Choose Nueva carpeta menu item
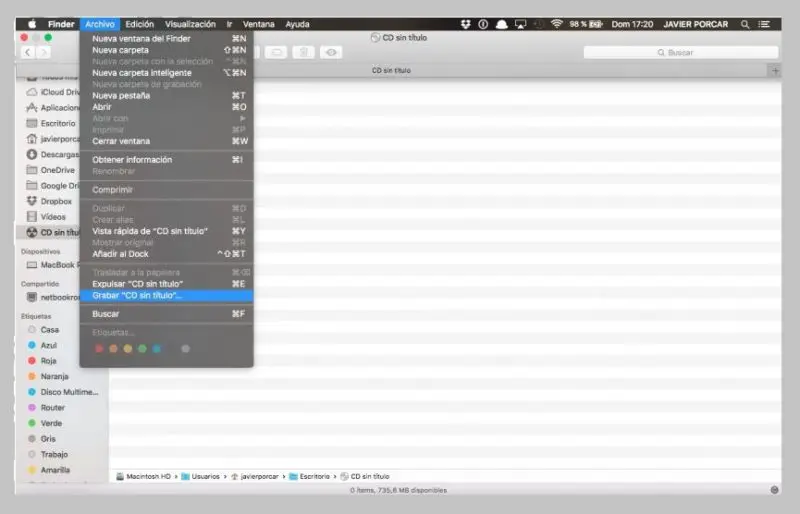The width and height of the screenshot is (800, 514). pyautogui.click(x=166, y=50)
